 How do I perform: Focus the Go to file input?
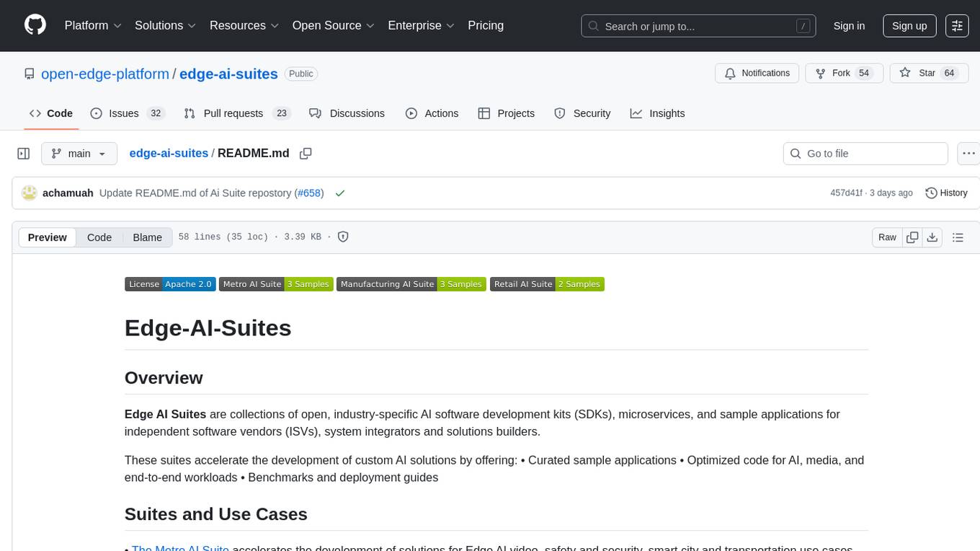pos(865,154)
